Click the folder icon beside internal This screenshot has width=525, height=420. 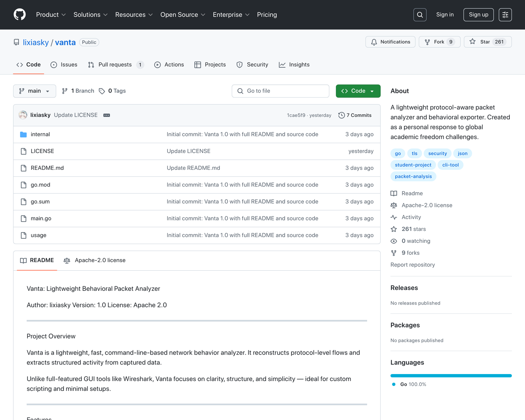click(x=23, y=135)
